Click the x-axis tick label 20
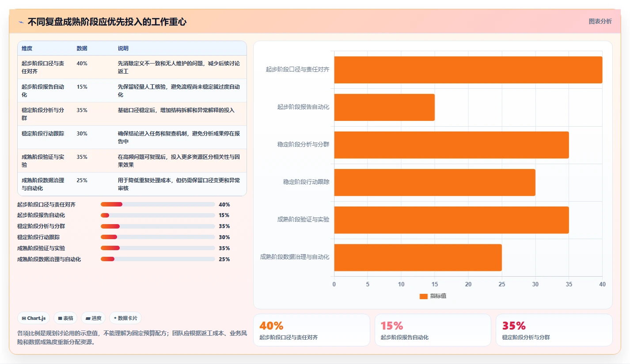 pos(468,284)
